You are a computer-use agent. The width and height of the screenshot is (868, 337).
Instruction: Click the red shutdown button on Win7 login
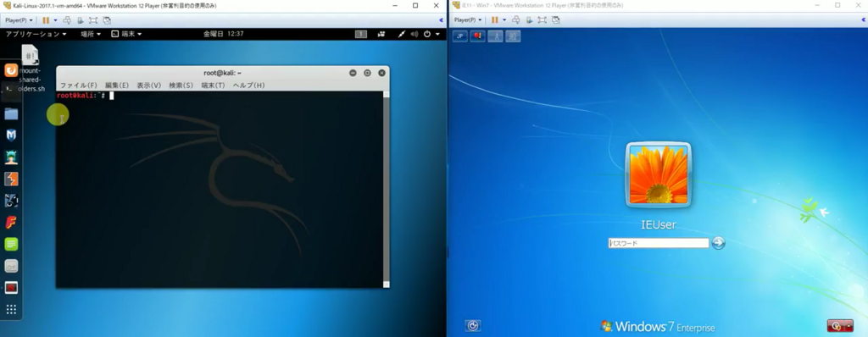[836, 326]
